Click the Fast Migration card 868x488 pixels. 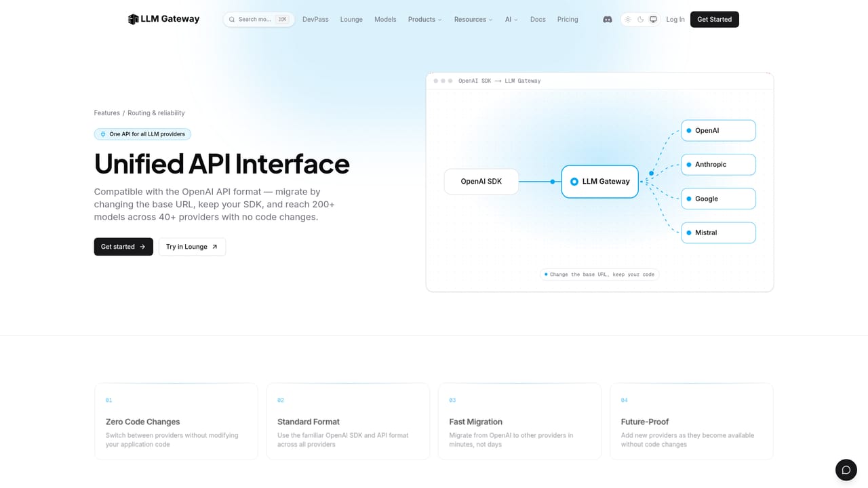coord(520,422)
